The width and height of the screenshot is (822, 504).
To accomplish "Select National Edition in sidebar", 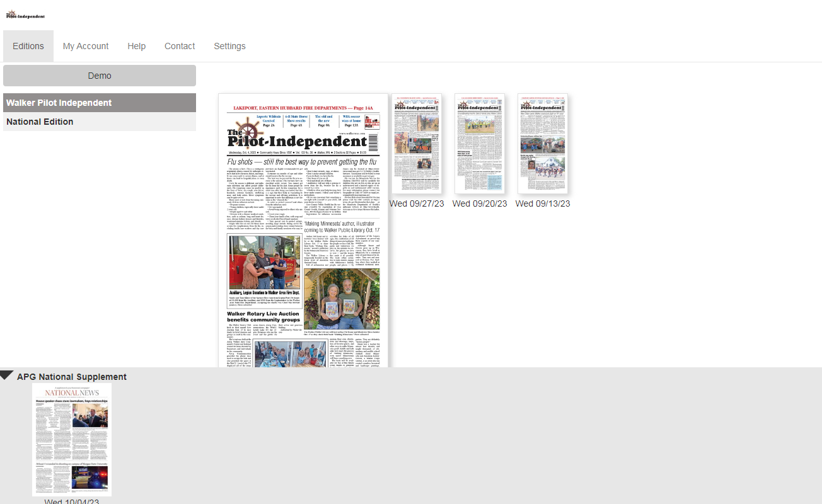I will 100,122.
